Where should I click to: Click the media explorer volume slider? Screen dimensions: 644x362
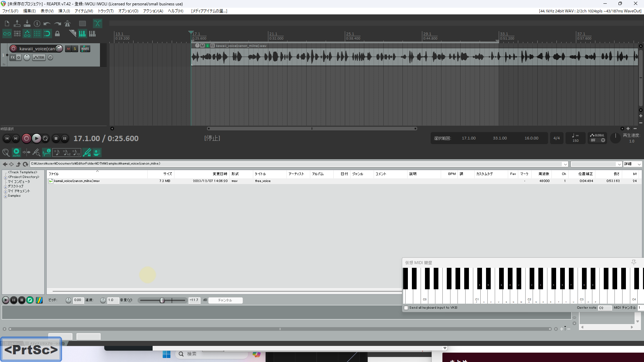(162, 300)
